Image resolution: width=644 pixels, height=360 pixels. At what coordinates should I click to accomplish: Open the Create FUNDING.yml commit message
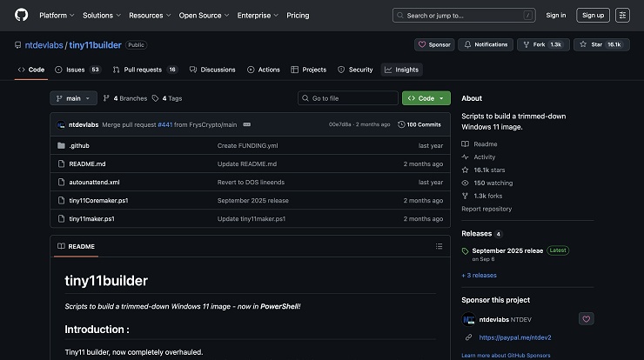coord(248,146)
